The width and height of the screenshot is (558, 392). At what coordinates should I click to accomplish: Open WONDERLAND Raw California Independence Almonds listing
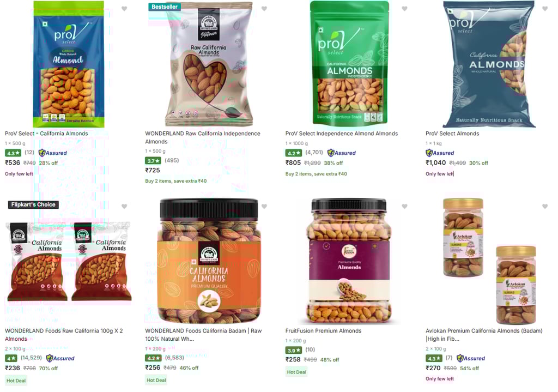[203, 137]
